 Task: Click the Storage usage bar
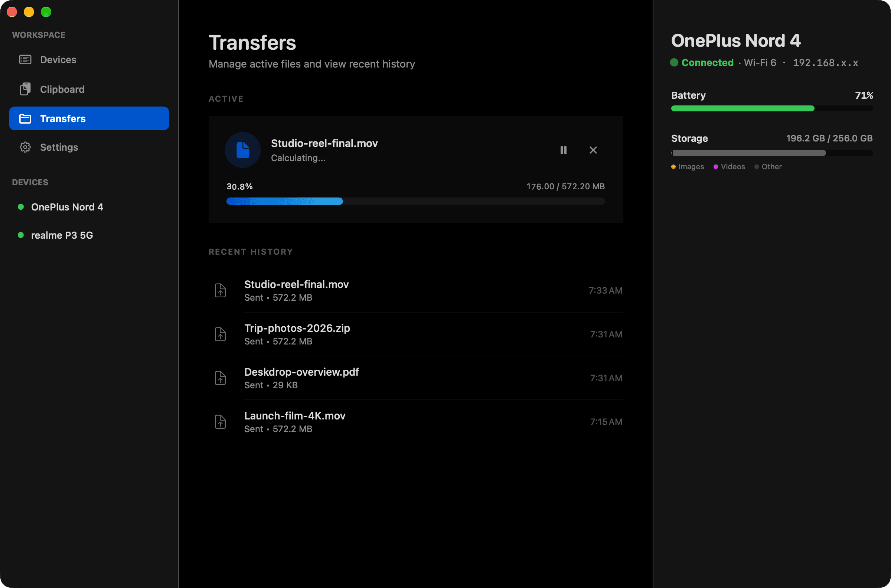[772, 153]
